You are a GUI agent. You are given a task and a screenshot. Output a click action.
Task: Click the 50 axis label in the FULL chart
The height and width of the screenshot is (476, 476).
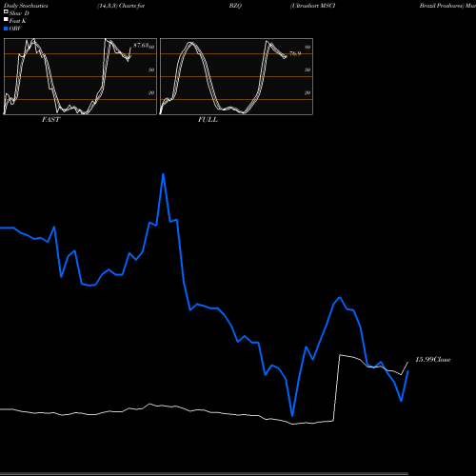pos(307,69)
